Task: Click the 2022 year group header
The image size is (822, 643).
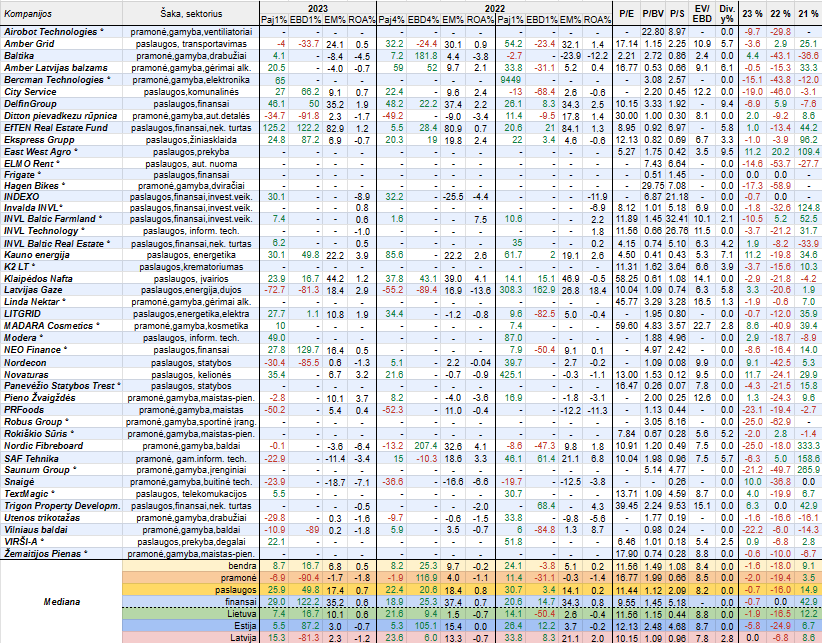Action: coord(495,8)
